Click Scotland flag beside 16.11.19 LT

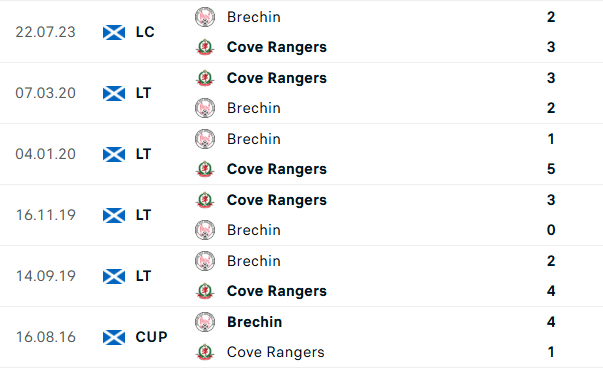click(x=114, y=215)
